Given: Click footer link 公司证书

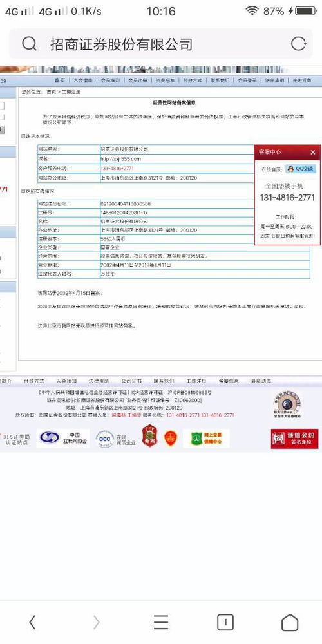Looking at the screenshot, I should pos(131,381).
